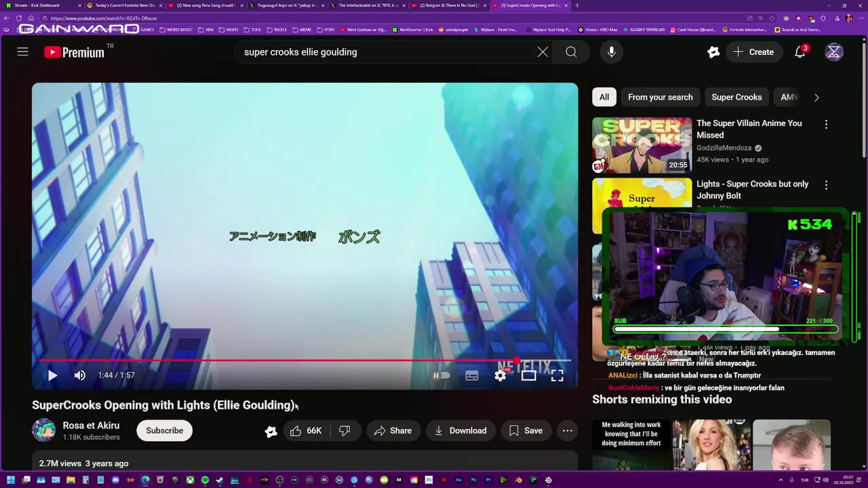Play the video
Image resolution: width=868 pixels, height=488 pixels.
(53, 375)
